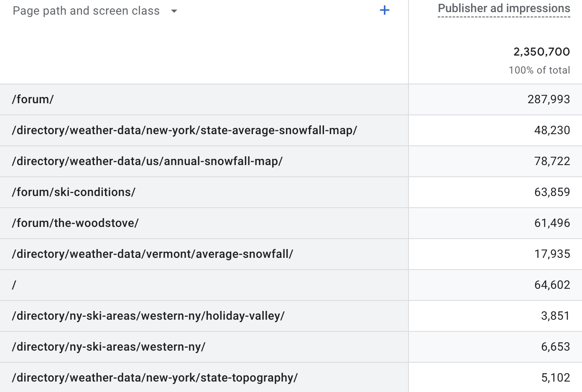Click the 6,653 impressions value
This screenshot has height=392, width=582.
[x=555, y=347]
